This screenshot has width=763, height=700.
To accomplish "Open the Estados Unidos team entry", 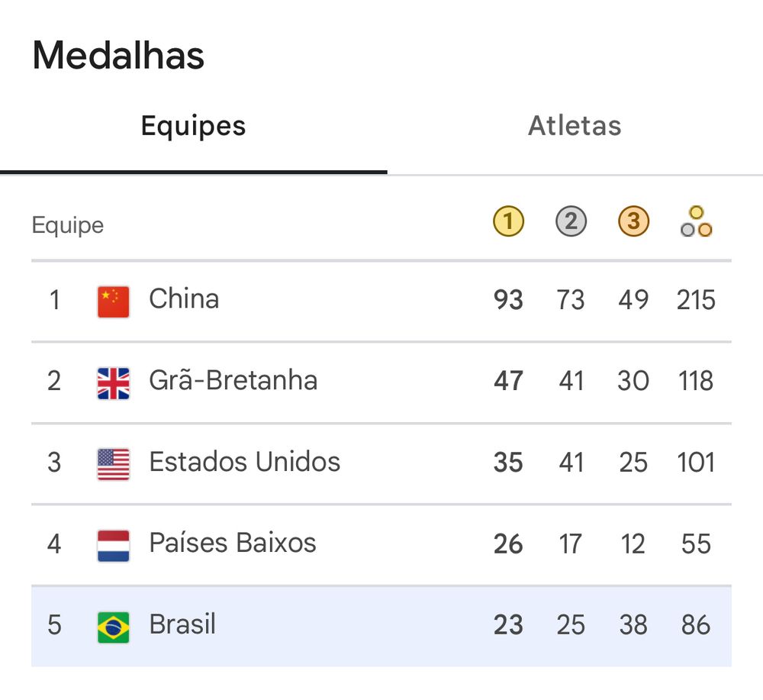I will (x=381, y=464).
